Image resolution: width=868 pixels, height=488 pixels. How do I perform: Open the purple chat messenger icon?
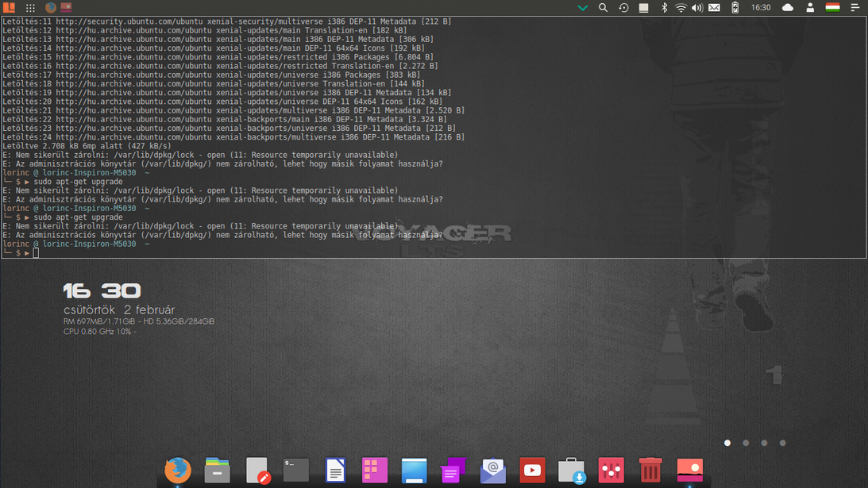click(453, 471)
